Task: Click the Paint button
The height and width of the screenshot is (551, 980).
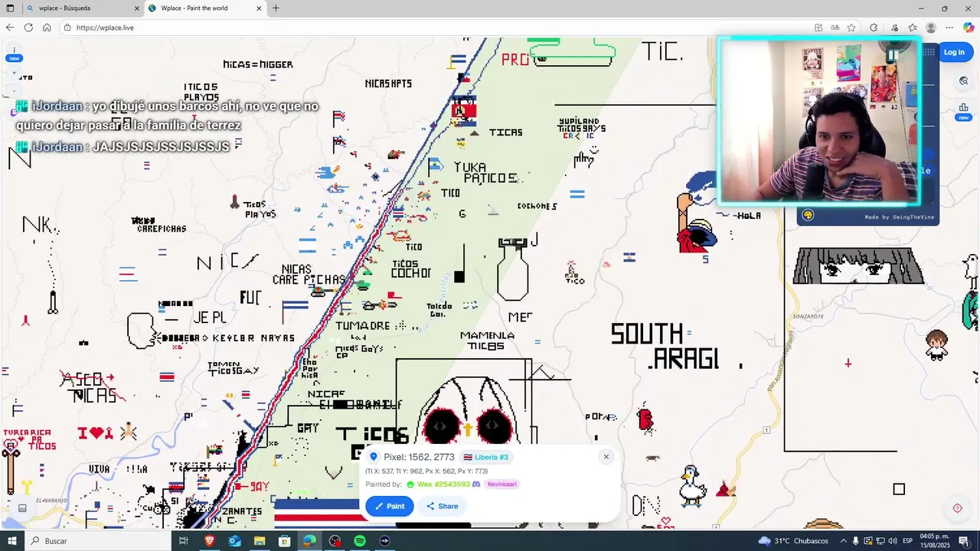Action: (x=390, y=506)
